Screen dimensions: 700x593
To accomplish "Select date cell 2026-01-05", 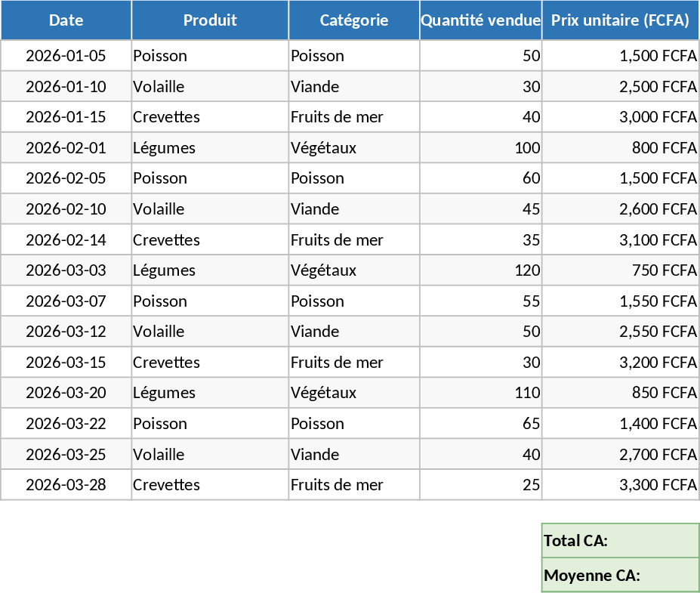I will (x=66, y=56).
